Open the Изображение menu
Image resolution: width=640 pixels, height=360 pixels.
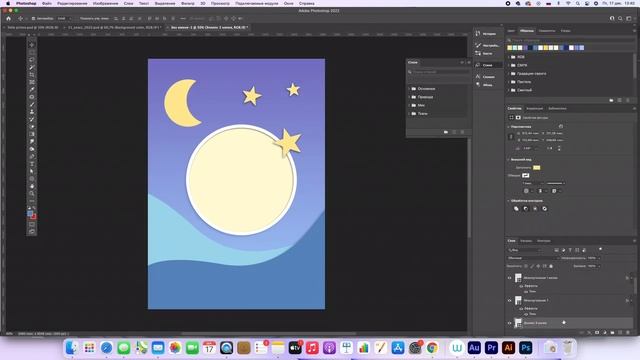105,3
